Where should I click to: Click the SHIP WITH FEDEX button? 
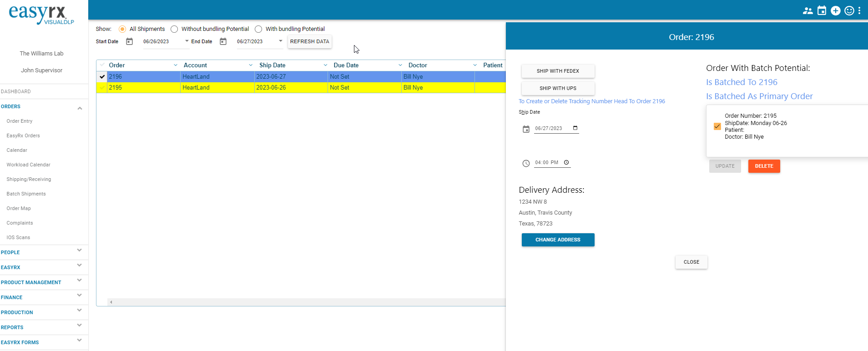[x=558, y=71]
